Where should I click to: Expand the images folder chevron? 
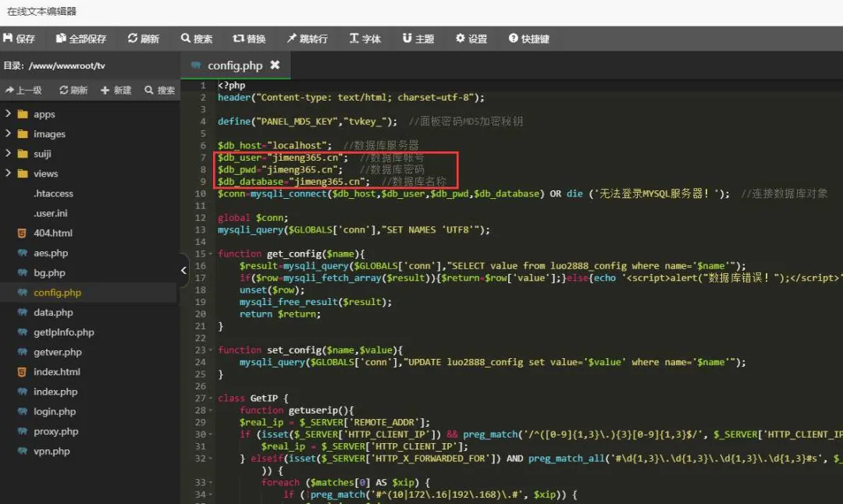point(8,133)
